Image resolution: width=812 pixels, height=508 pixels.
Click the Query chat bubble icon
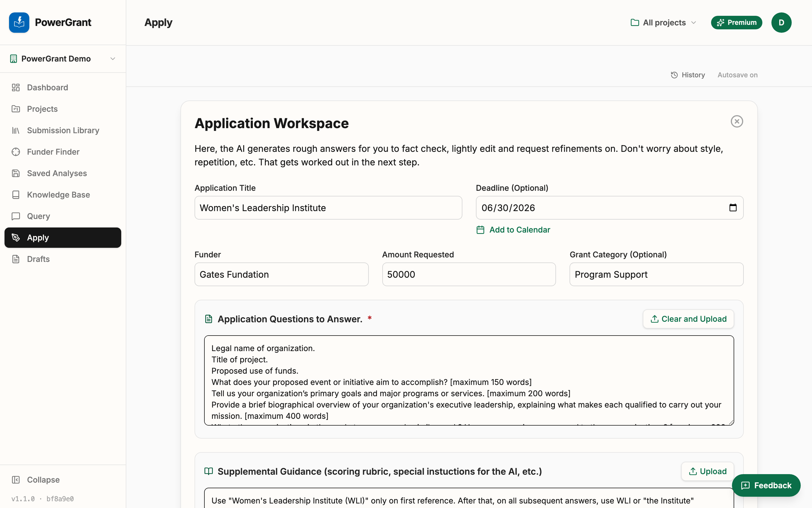[x=16, y=216]
